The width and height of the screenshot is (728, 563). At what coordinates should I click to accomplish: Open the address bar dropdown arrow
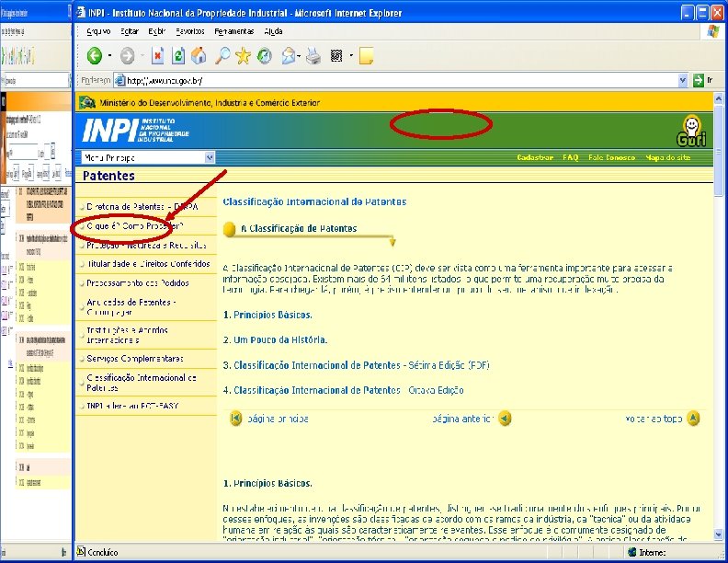(x=682, y=80)
